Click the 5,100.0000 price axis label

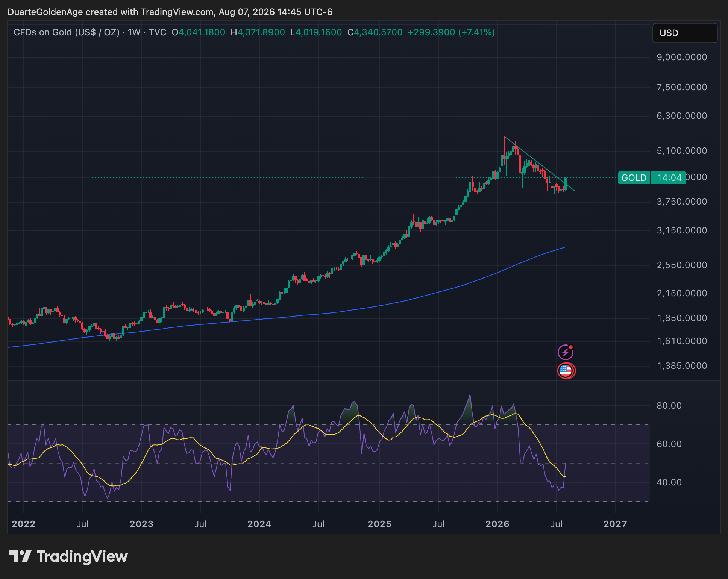(x=682, y=151)
